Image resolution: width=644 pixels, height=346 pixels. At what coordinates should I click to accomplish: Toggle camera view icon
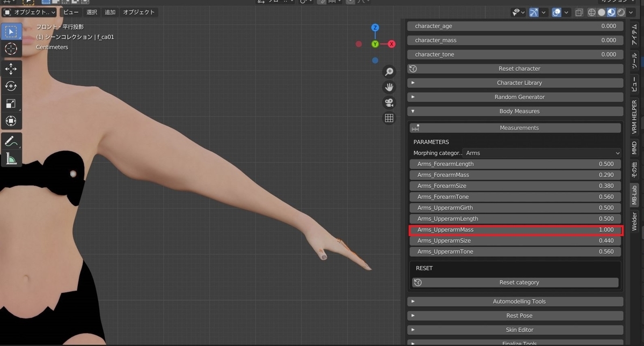(x=389, y=102)
